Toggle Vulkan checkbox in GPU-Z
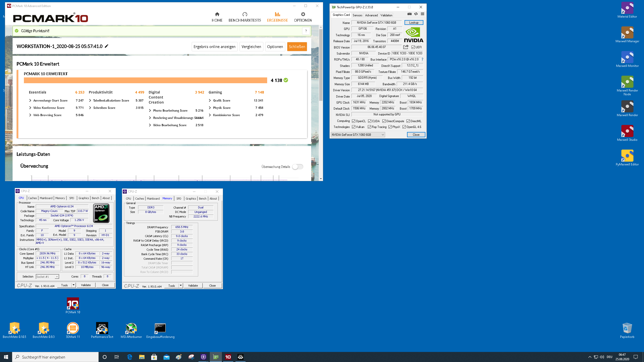This screenshot has height=362, width=644. click(353, 127)
